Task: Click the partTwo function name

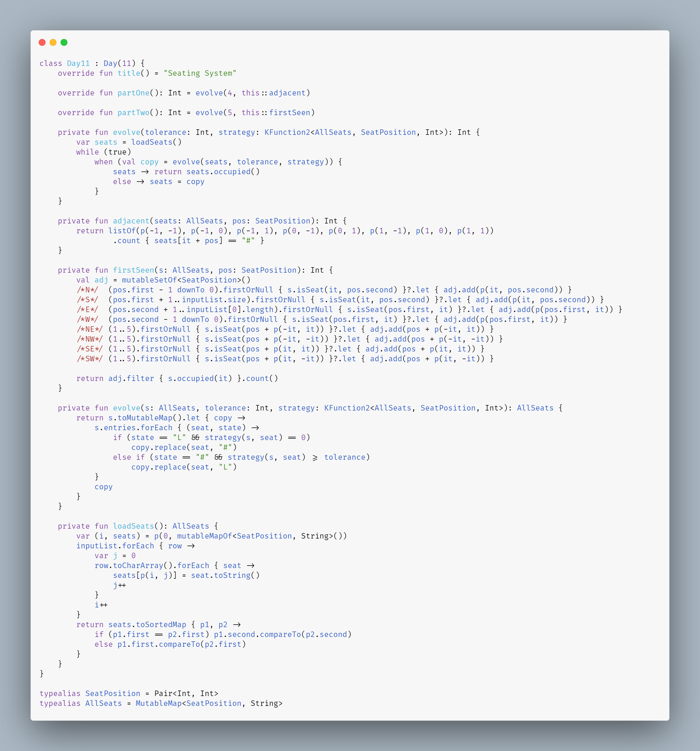Action: pos(133,112)
